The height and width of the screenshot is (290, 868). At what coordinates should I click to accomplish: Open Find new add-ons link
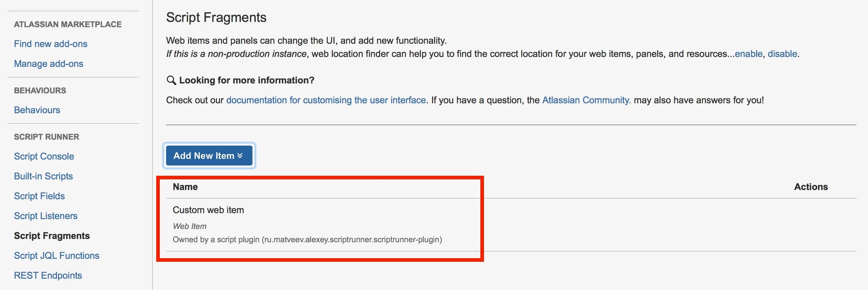pyautogui.click(x=50, y=44)
